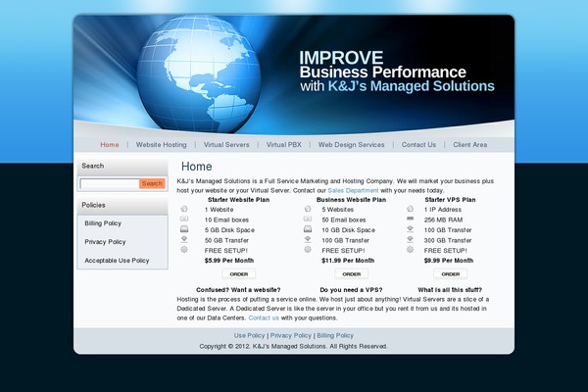
Task: Order the Starter VPS Plan
Action: tap(451, 274)
